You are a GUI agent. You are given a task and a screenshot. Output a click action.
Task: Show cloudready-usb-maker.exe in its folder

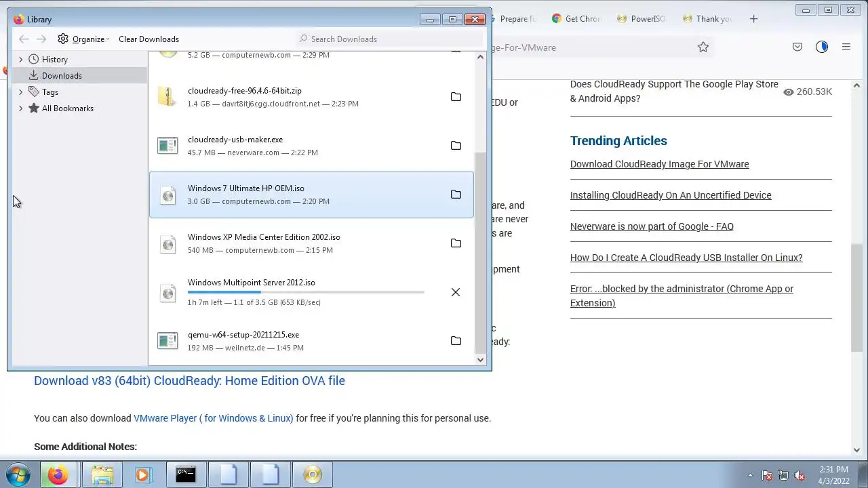pyautogui.click(x=456, y=146)
